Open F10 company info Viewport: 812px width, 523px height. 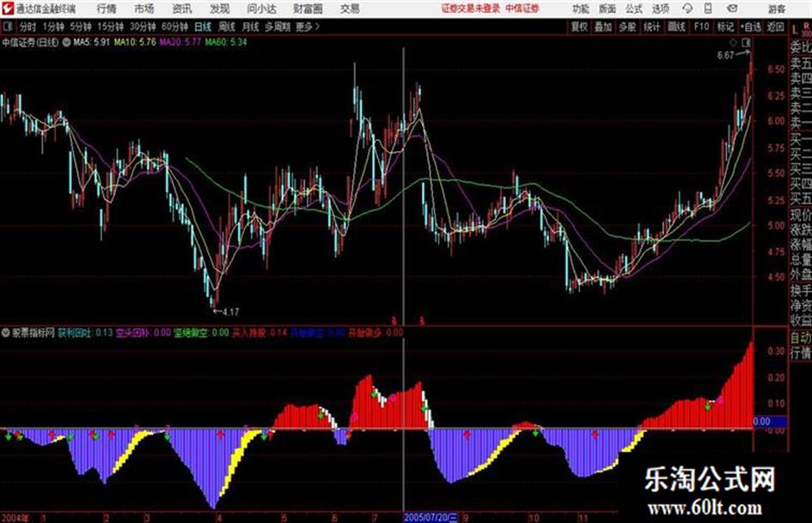coord(701,27)
